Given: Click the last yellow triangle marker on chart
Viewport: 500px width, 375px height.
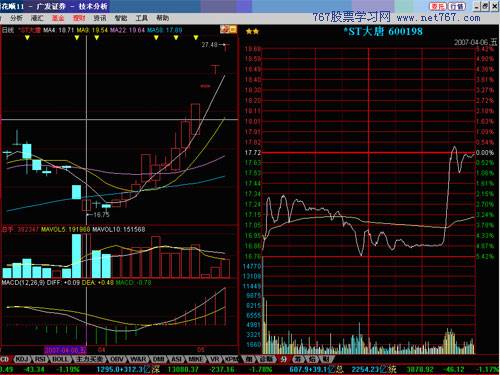Looking at the screenshot, I should click(196, 38).
